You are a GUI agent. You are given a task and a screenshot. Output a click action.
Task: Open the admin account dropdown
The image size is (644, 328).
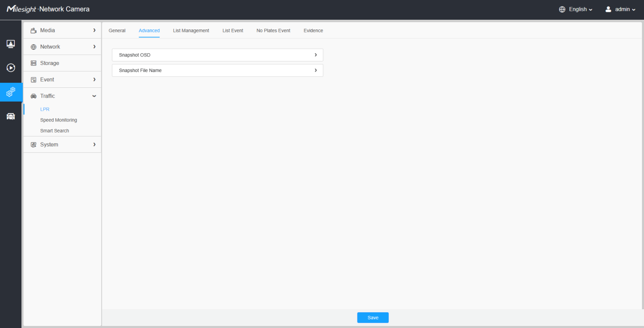point(626,9)
